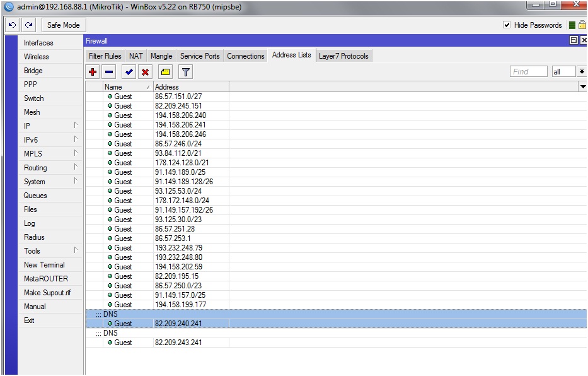588x376 pixels.
Task: Toggle the Hide Passwords checkbox
Action: (507, 25)
